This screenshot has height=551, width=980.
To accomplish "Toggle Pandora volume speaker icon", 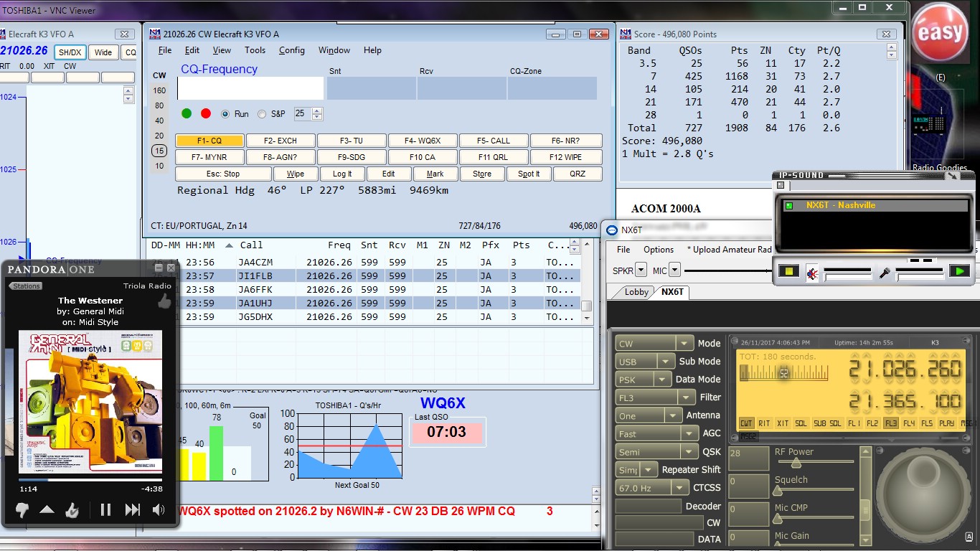I will click(x=158, y=510).
